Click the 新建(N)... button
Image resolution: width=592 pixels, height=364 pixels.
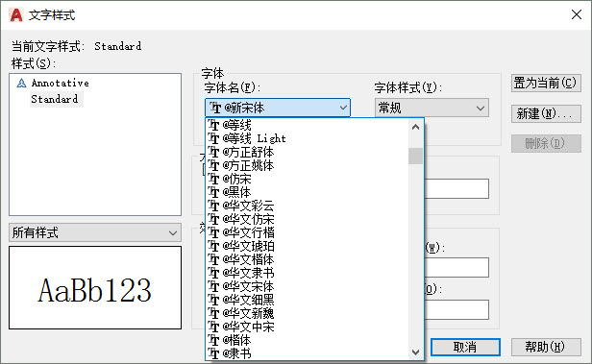[x=546, y=113]
